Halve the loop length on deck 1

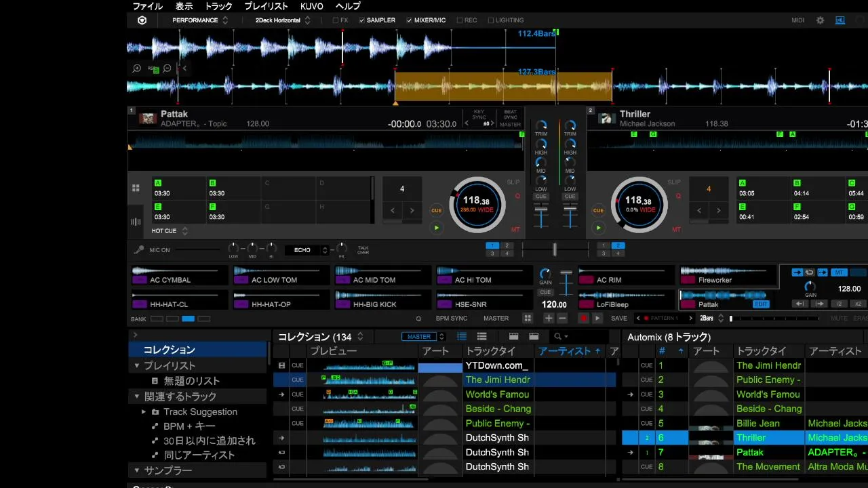click(393, 211)
